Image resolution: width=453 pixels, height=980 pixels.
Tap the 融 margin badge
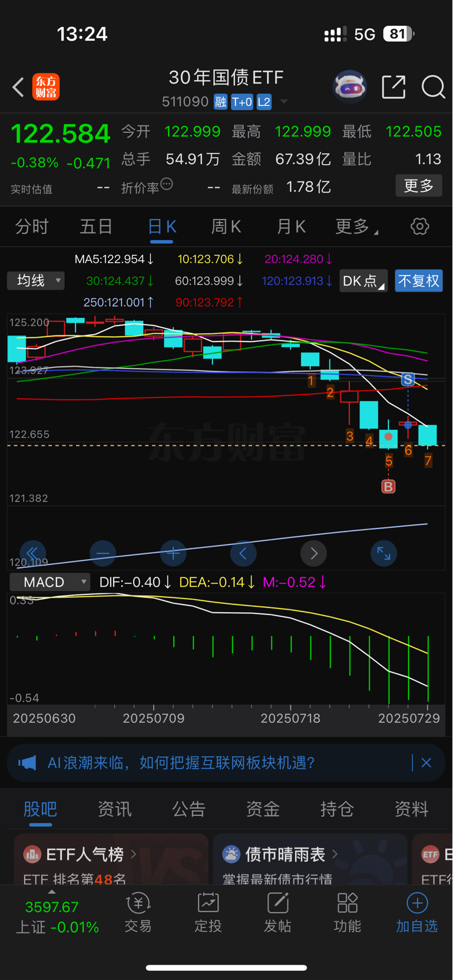[220, 102]
